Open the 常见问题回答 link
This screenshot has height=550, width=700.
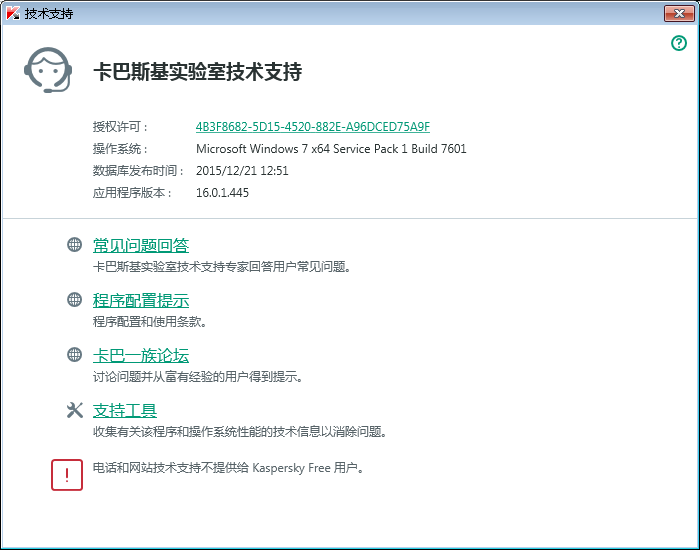click(141, 246)
